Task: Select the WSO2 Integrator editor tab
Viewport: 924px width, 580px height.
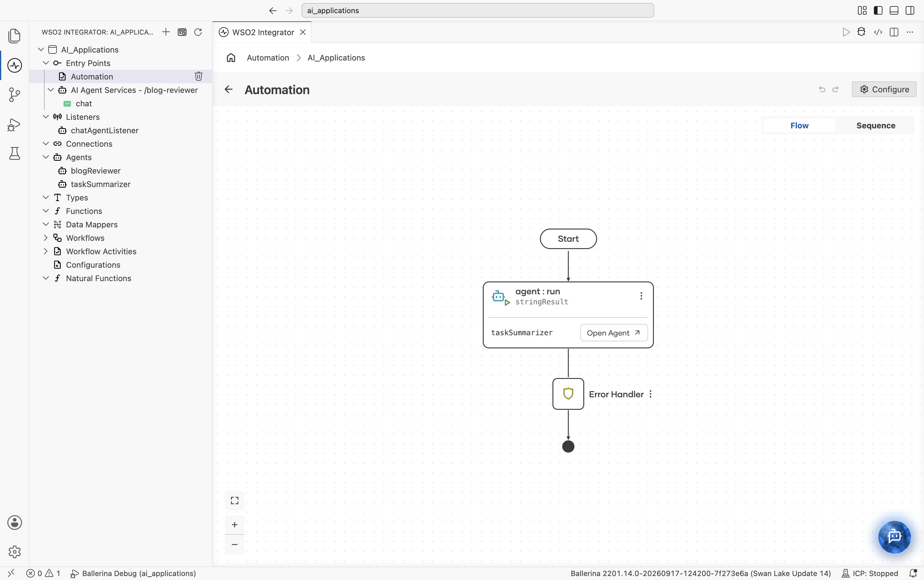Action: click(262, 32)
